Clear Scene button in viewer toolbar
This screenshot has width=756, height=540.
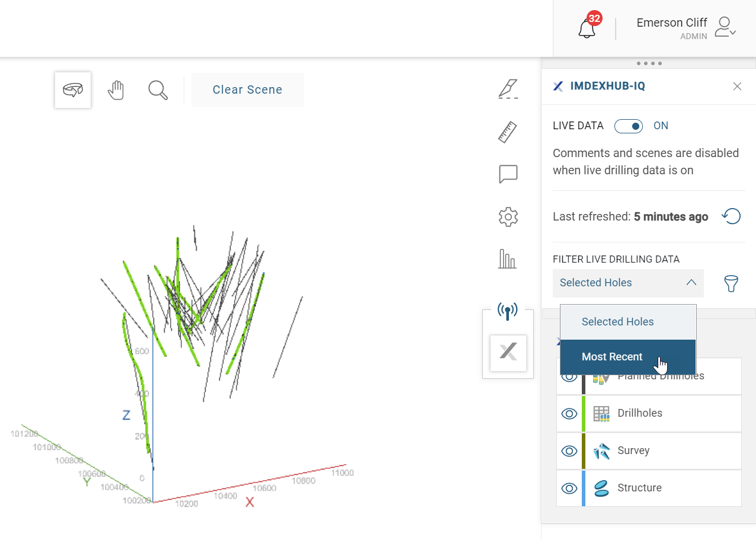click(248, 90)
